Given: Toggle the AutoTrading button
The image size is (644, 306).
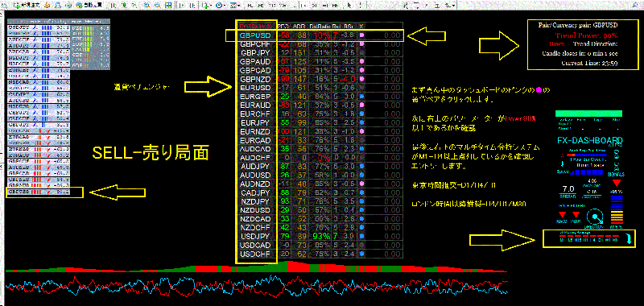Looking at the screenshot, I should tap(89, 6).
